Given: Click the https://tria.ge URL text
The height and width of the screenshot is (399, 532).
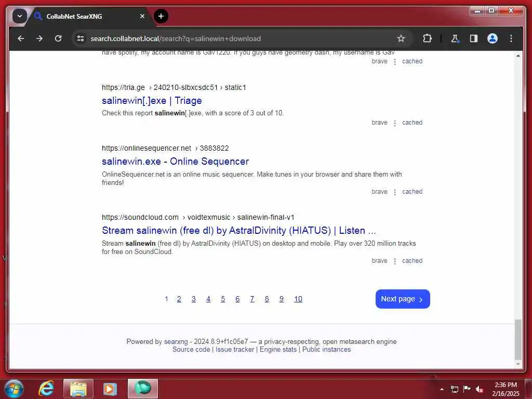Looking at the screenshot, I should pyautogui.click(x=123, y=87).
